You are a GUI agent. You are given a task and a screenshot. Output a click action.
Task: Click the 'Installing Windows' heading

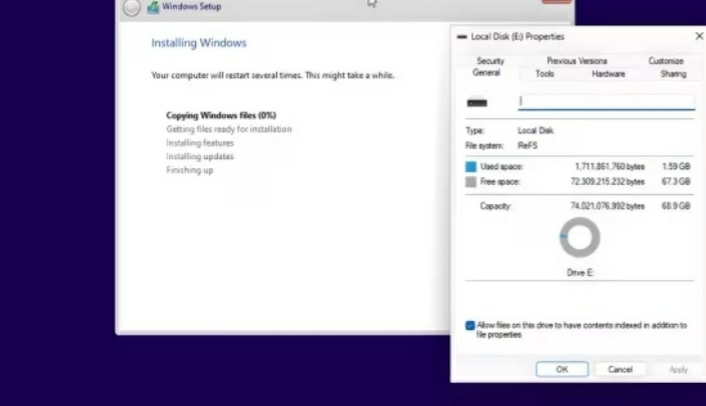[x=199, y=43]
